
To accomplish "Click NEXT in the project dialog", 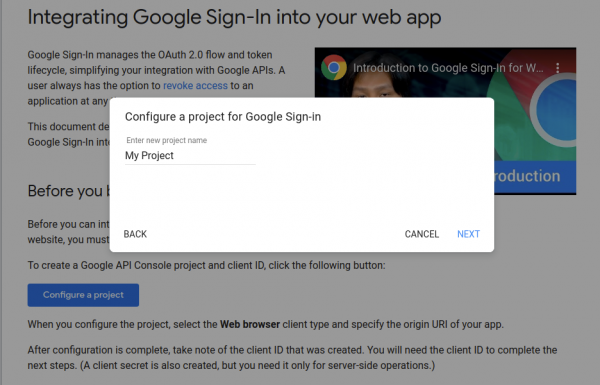I will pos(468,234).
